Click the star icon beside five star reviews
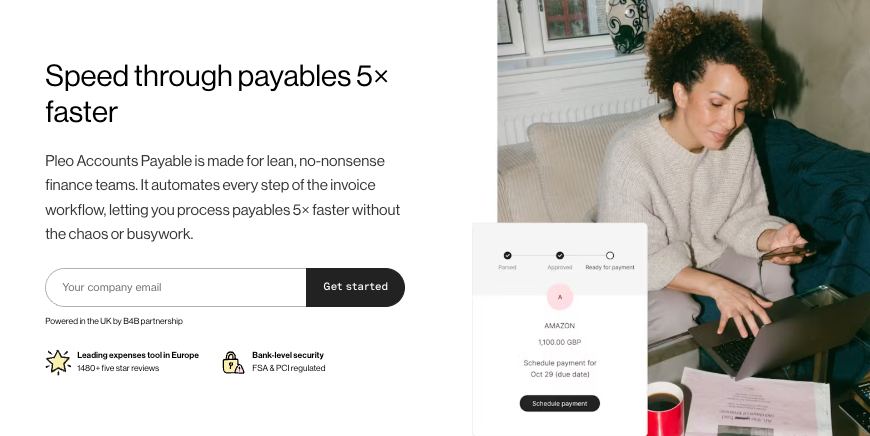Image resolution: width=870 pixels, height=436 pixels. [x=58, y=362]
